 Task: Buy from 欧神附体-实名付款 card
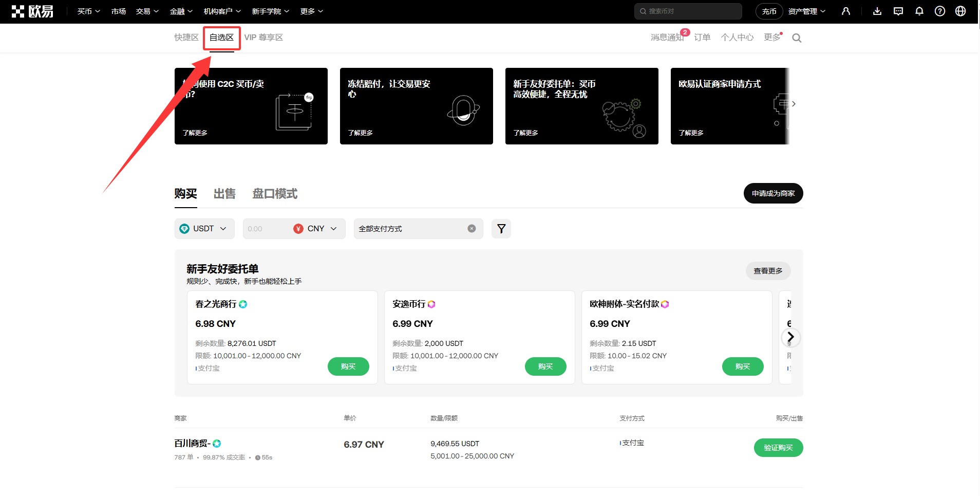[743, 366]
